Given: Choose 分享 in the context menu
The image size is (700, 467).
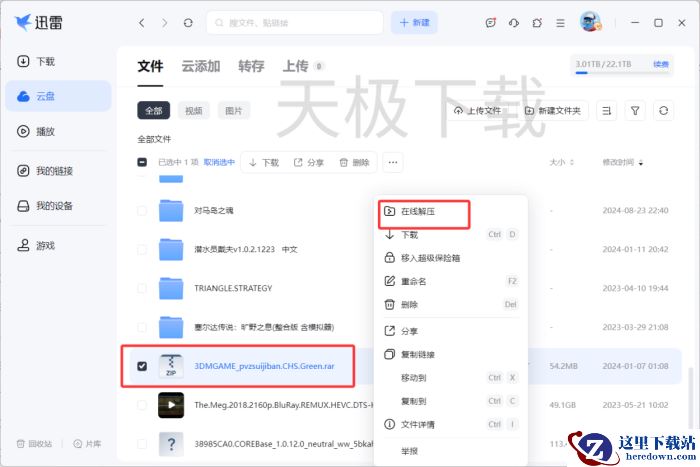Looking at the screenshot, I should (451, 331).
